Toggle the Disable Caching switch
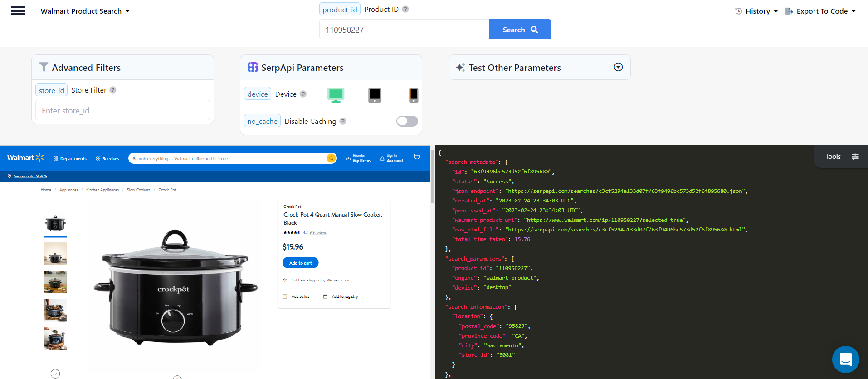The height and width of the screenshot is (379, 868). (x=407, y=121)
